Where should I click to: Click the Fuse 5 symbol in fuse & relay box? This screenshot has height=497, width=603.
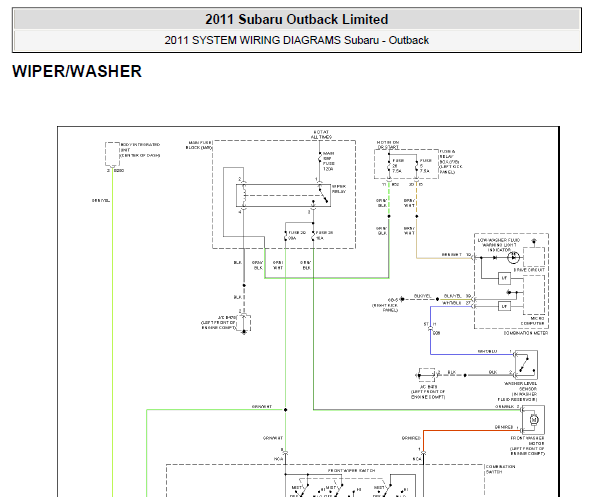coord(416,167)
